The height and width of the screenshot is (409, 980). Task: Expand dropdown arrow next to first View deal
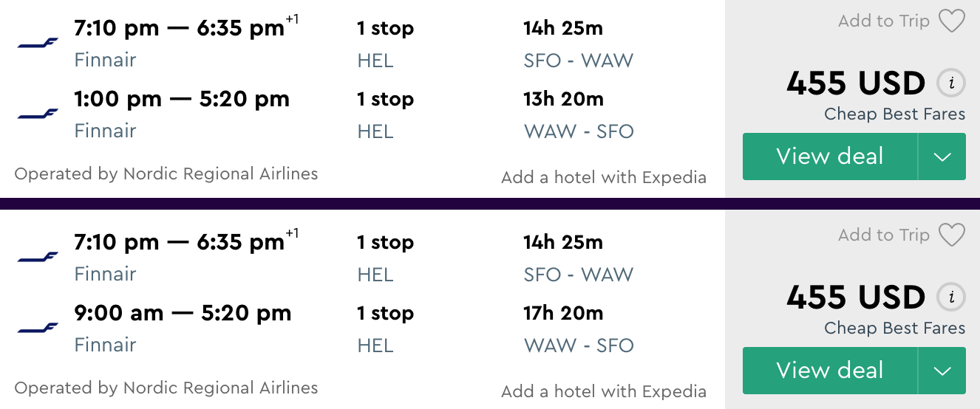(942, 157)
